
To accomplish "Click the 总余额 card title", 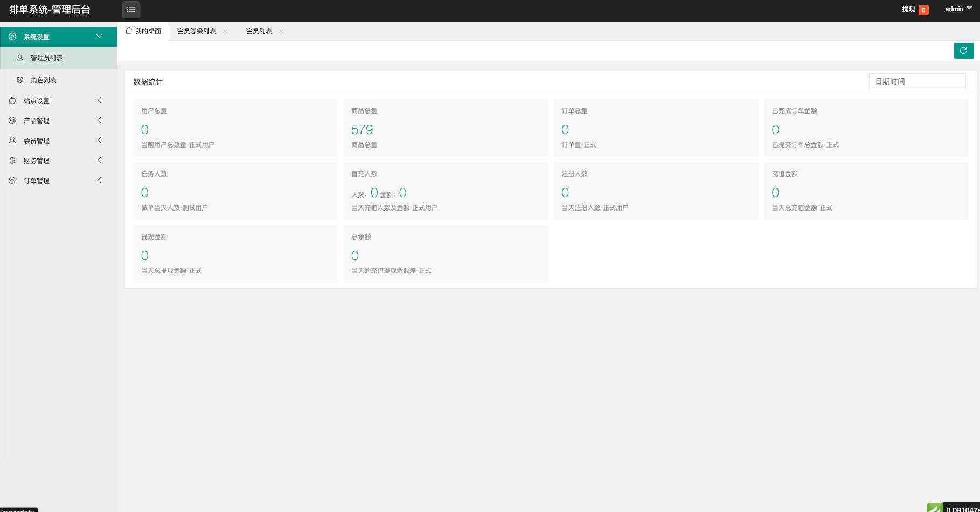I will [361, 237].
